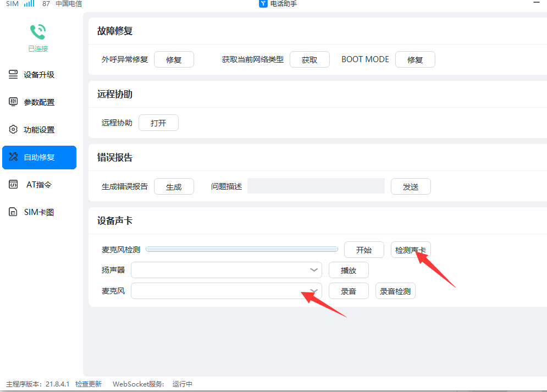Viewport: 547px width, 392px height.
Task: Minimize the 电话助手 window
Action: (537, 3)
